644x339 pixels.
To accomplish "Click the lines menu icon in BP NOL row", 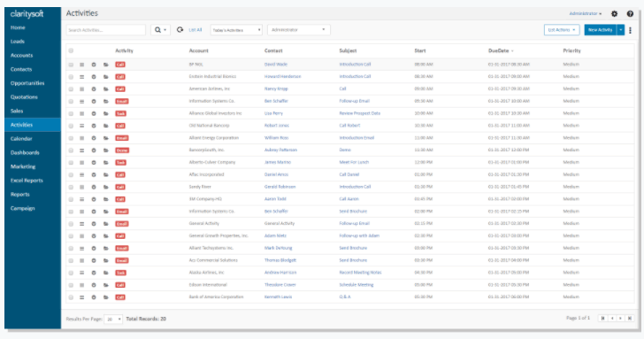I will coord(81,65).
